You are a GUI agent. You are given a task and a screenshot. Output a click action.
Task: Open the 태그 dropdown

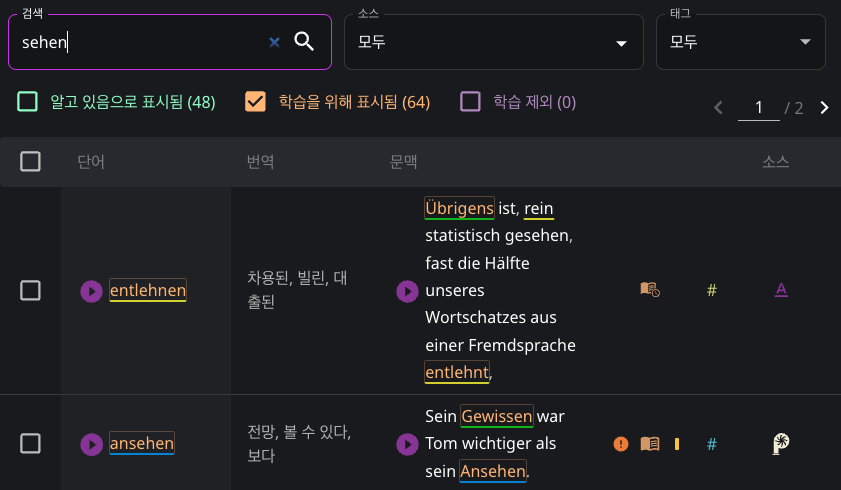(x=741, y=42)
